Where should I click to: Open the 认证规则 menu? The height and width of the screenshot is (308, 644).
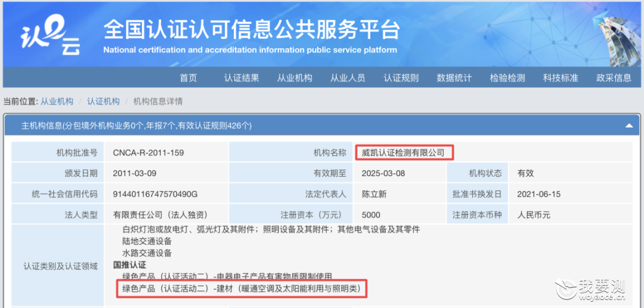pyautogui.click(x=401, y=78)
